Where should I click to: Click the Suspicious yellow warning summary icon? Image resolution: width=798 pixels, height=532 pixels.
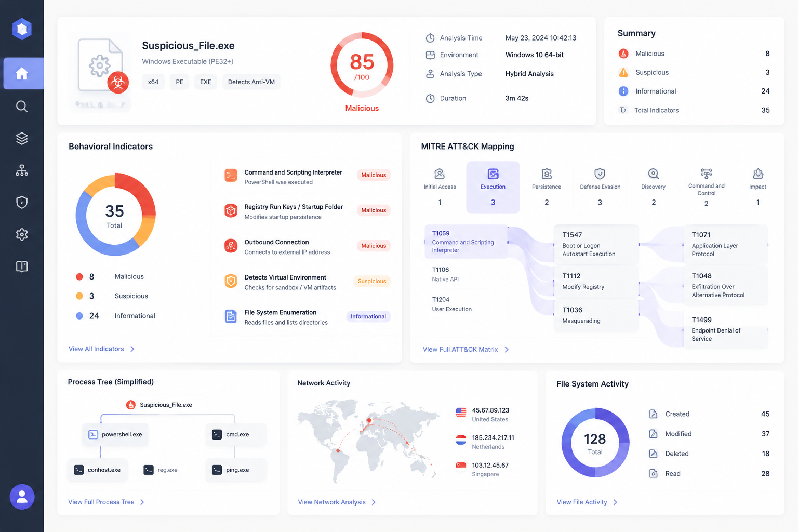pyautogui.click(x=623, y=72)
